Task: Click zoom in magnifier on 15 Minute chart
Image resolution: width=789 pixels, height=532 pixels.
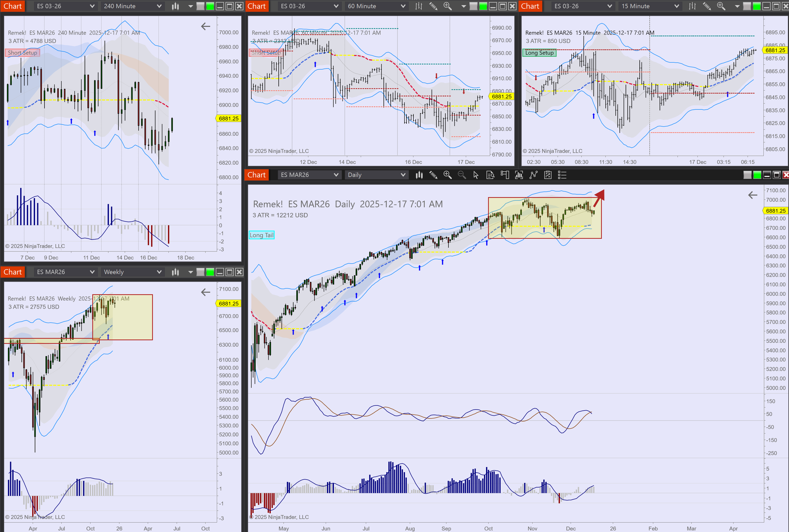Action: tap(721, 6)
